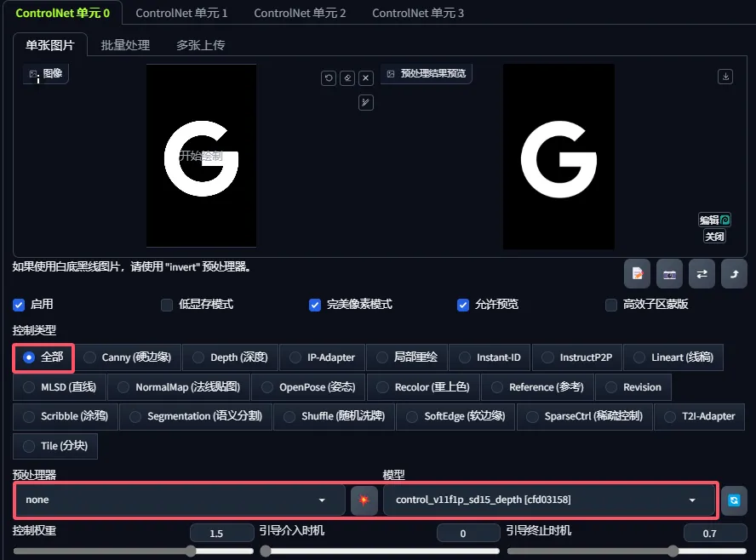Image resolution: width=756 pixels, height=560 pixels.
Task: Enable the 低显存模式 checkbox
Action: pyautogui.click(x=167, y=305)
